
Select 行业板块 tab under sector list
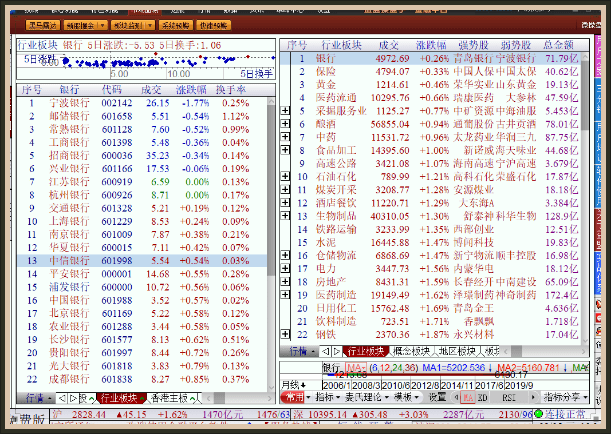point(366,351)
